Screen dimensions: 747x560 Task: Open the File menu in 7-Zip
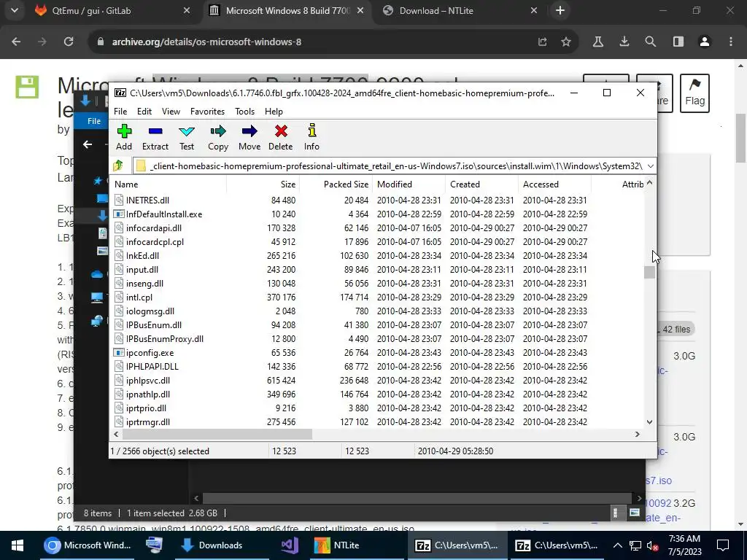pyautogui.click(x=120, y=112)
